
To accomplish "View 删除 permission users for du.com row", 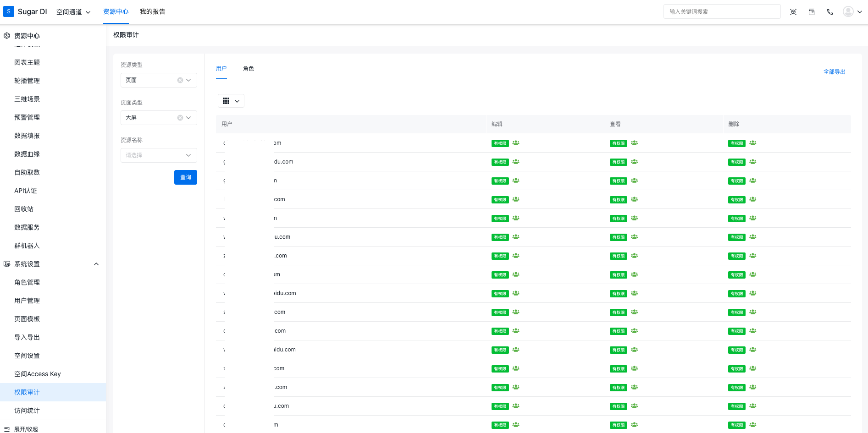I will click(x=752, y=162).
